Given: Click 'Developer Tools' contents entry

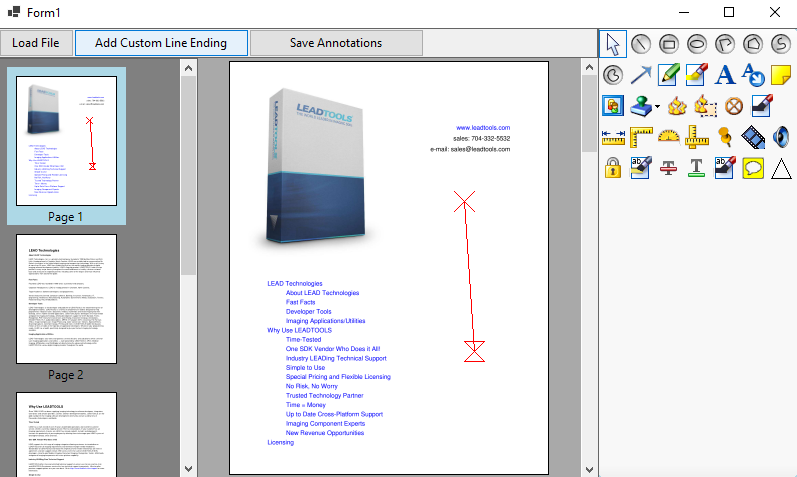Looking at the screenshot, I should pos(309,311).
